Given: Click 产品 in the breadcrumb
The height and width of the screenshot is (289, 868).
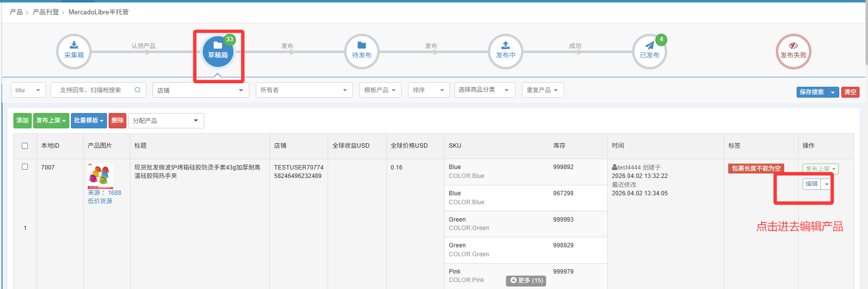Looking at the screenshot, I should [x=16, y=12].
